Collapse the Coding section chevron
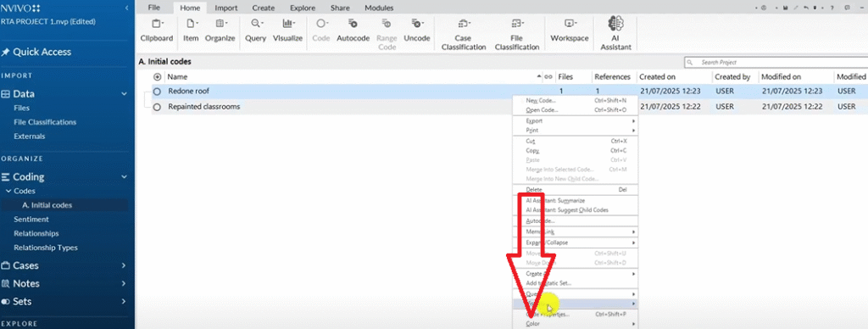This screenshot has height=329, width=868. (124, 177)
